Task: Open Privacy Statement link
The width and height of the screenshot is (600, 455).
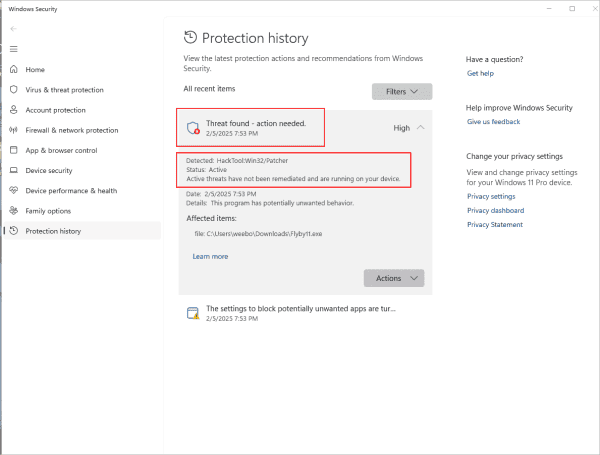Action: (x=495, y=225)
